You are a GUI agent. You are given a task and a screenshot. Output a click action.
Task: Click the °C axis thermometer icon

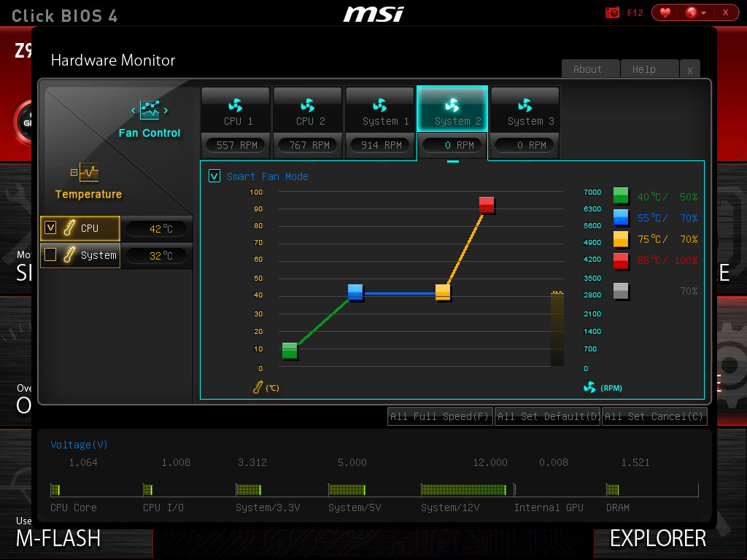258,387
